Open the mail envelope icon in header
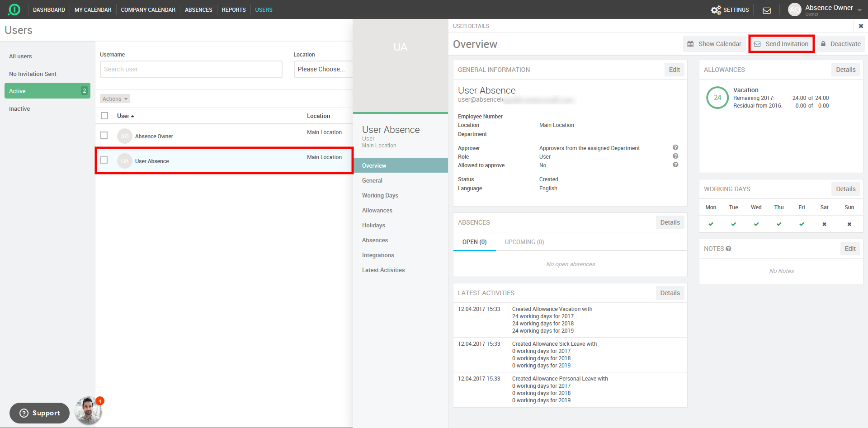 [767, 10]
